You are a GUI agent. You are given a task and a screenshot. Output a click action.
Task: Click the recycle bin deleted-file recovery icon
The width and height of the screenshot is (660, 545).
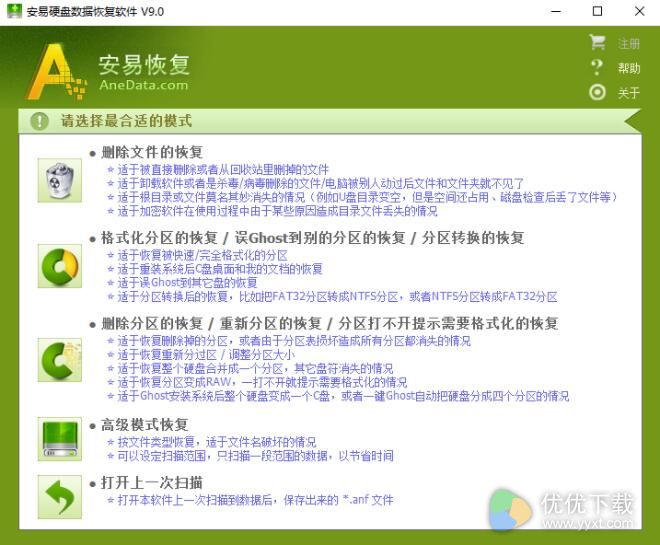tap(59, 180)
